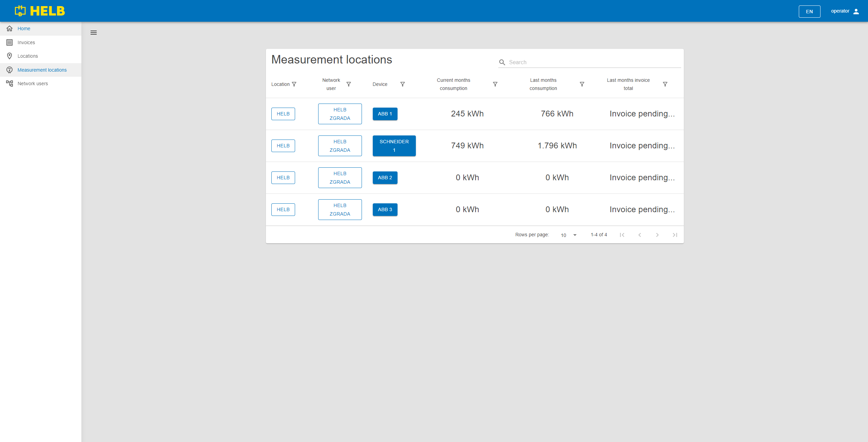Click the search magnifier icon
The width and height of the screenshot is (868, 442).
(x=502, y=62)
